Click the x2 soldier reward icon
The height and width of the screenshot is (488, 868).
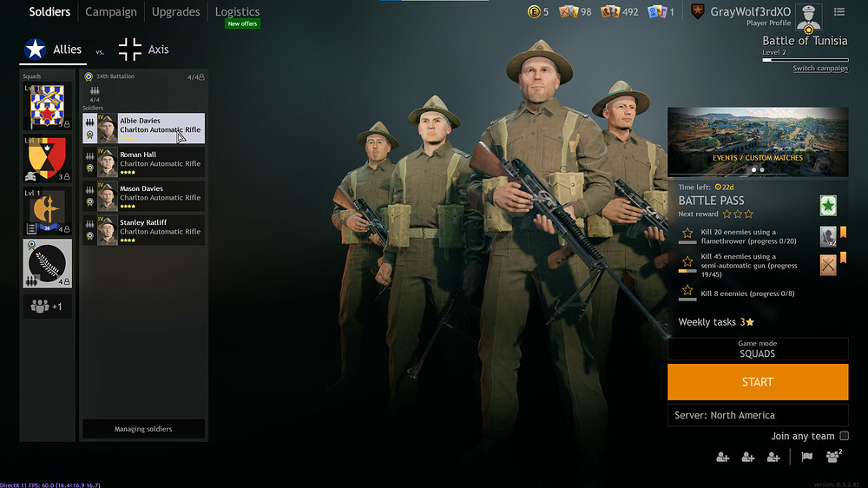coord(828,236)
